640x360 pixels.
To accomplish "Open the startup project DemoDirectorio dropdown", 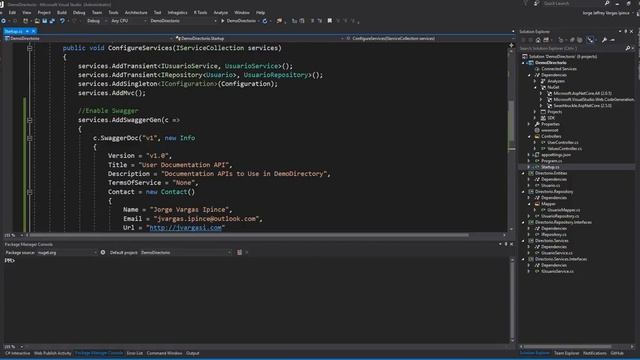I will (x=183, y=21).
